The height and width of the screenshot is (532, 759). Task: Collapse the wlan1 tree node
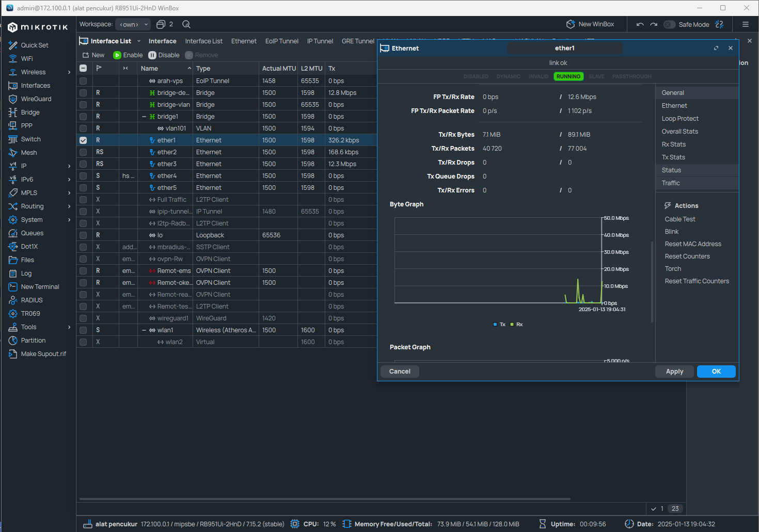(144, 330)
